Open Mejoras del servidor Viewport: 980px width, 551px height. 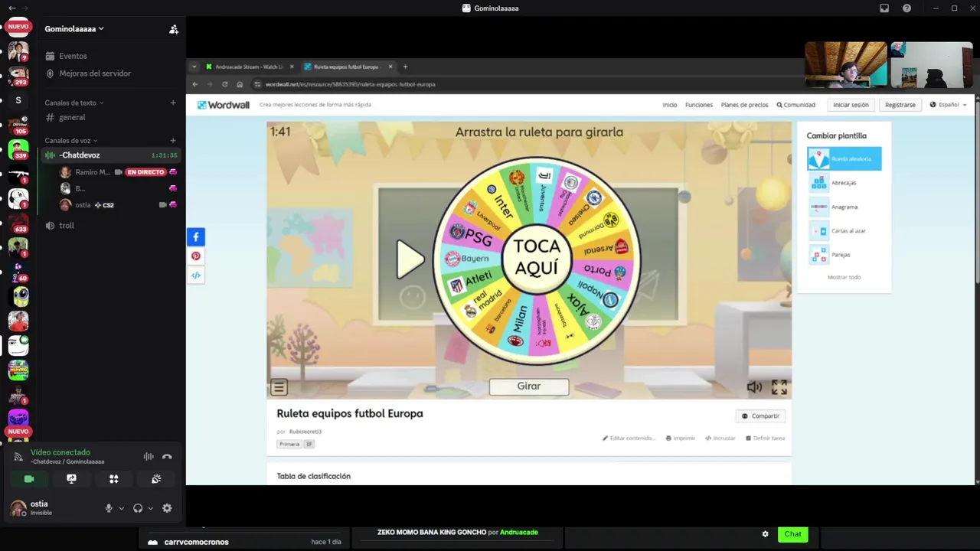pyautogui.click(x=95, y=73)
